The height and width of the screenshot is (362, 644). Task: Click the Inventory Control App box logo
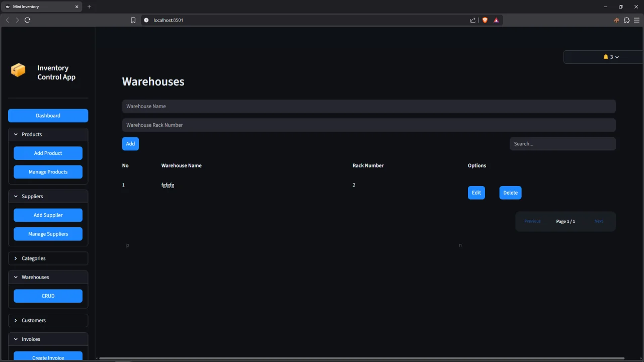click(x=18, y=70)
